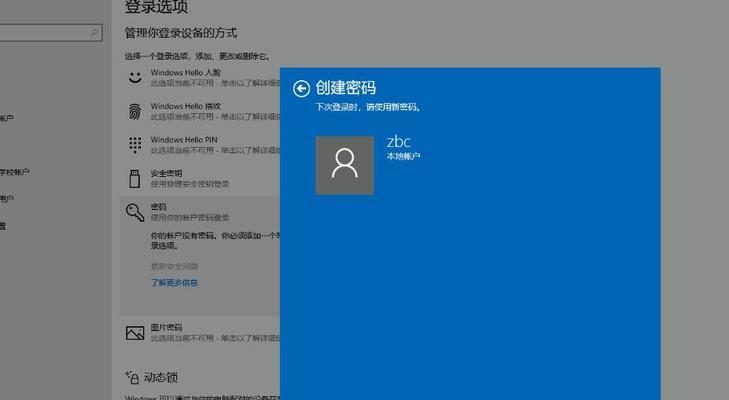
Task: Click the 更新安全问题 link
Action: pos(174,267)
